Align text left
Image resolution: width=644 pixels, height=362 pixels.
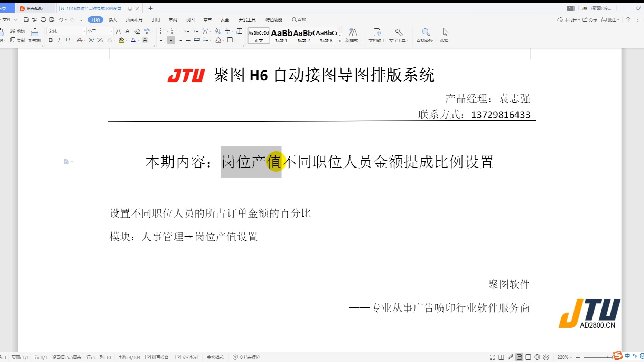[x=162, y=40]
